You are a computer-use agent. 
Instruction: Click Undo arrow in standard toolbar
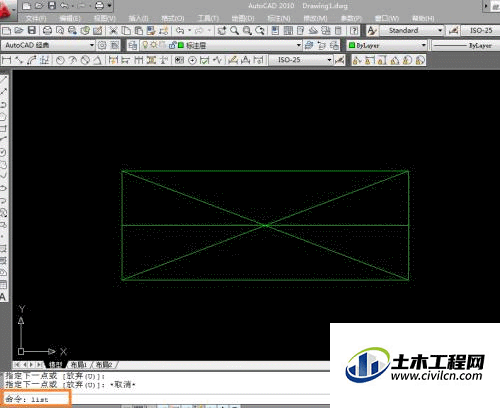(x=180, y=31)
